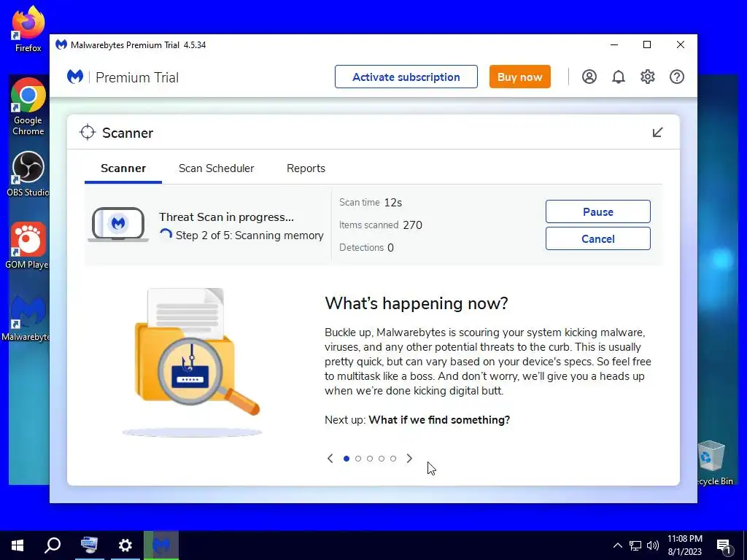Go to previous info slide arrow
The width and height of the screenshot is (747, 560).
point(330,458)
